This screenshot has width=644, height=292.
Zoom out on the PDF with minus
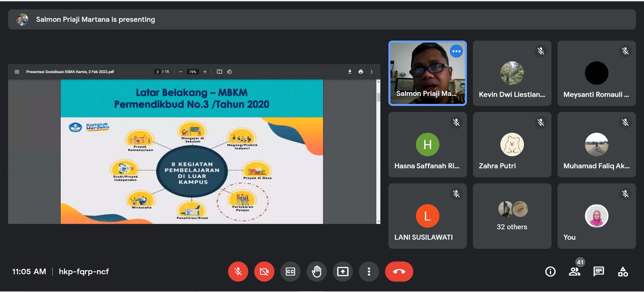click(x=180, y=72)
